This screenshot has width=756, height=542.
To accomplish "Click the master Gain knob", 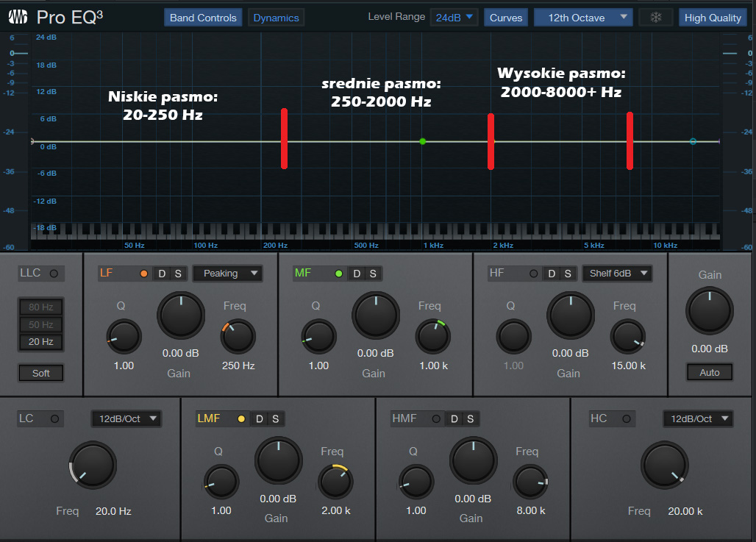I will 709,310.
